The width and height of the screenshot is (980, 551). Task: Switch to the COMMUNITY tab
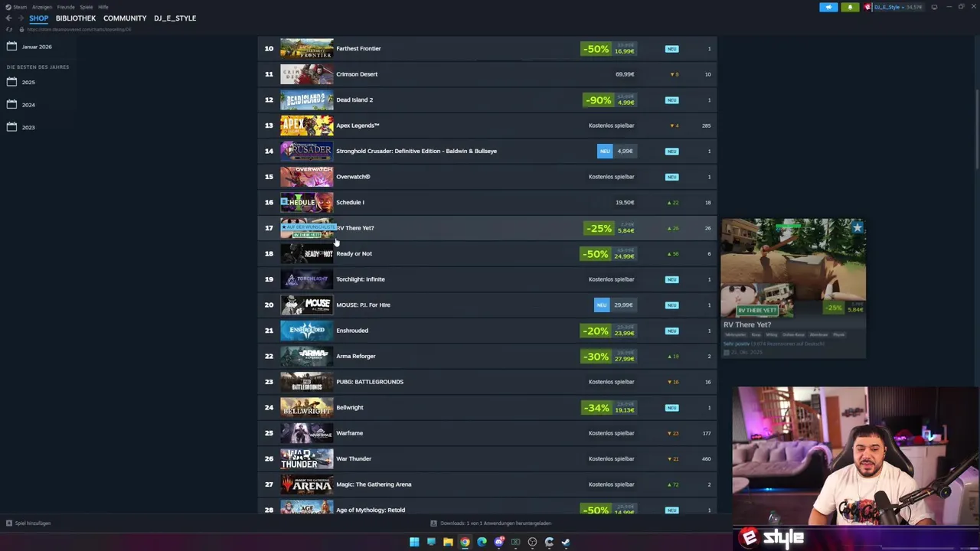tap(125, 18)
